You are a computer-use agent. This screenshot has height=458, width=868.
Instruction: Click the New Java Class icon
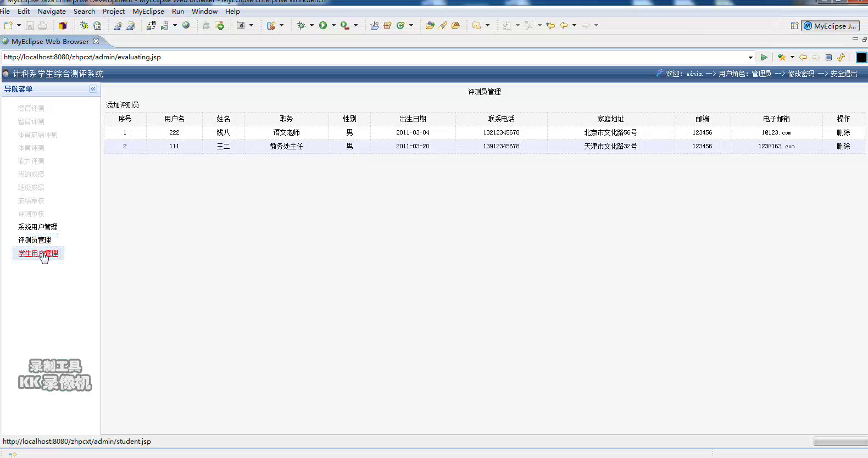(400, 25)
